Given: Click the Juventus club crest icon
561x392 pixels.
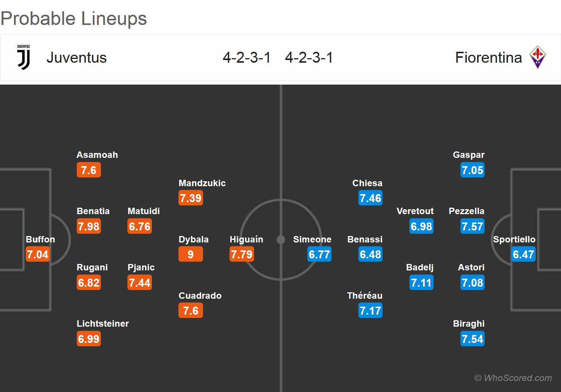Looking at the screenshot, I should coord(23,57).
